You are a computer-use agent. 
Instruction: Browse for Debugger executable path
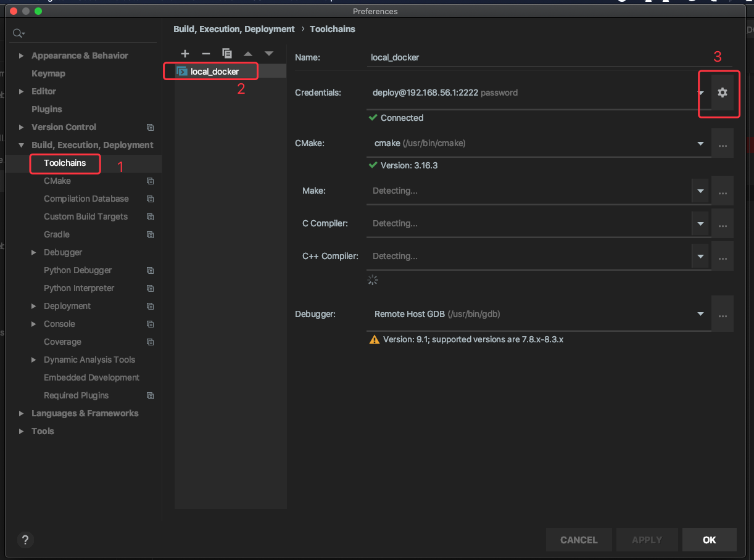[723, 315]
